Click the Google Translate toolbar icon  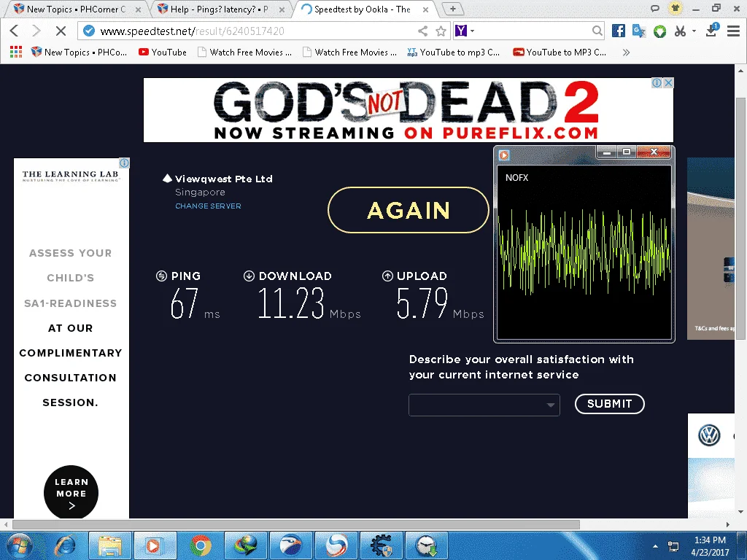[638, 31]
